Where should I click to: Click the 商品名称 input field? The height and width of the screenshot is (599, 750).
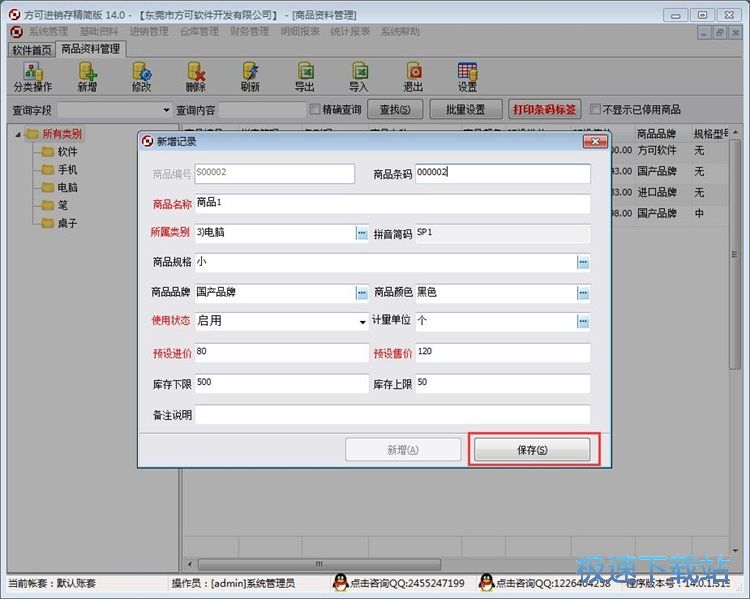(x=392, y=204)
